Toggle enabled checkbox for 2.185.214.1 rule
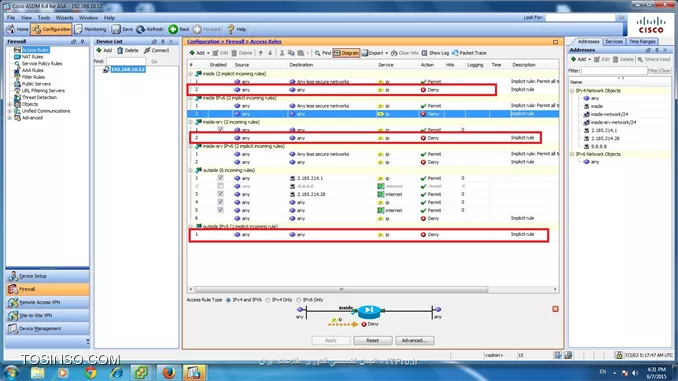This screenshot has height=381, width=678. pyautogui.click(x=221, y=178)
